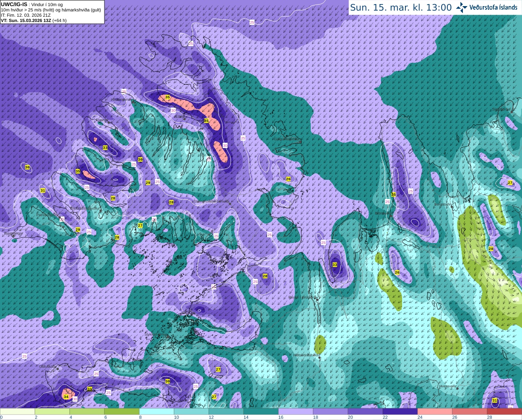This screenshot has width=522, height=420.
Task: Click the date text Sun. 15. mar. kl. 13:00
Action: click(401, 7)
